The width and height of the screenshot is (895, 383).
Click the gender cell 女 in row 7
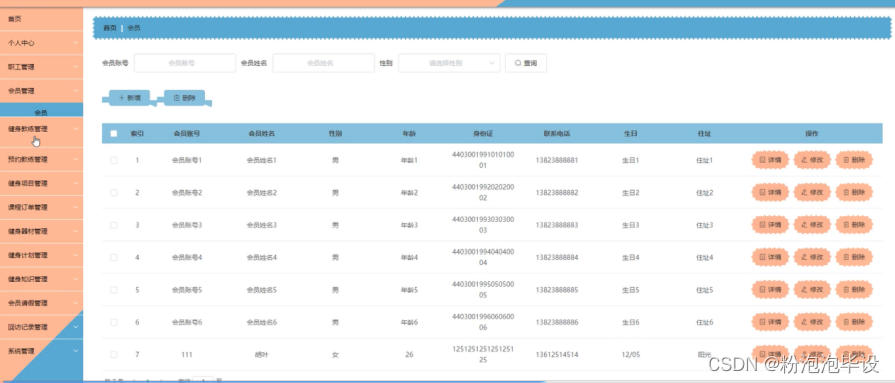335,354
